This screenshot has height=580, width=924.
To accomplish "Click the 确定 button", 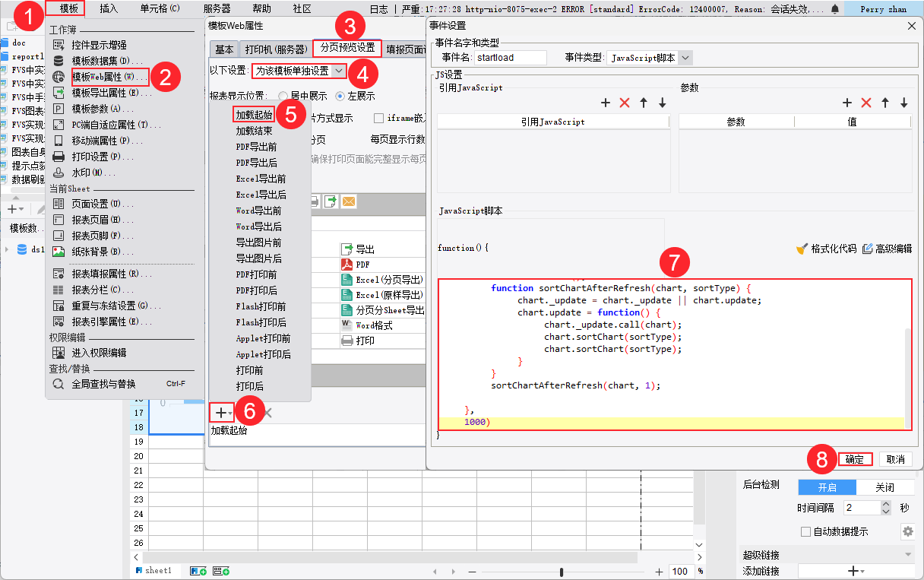I will click(855, 459).
